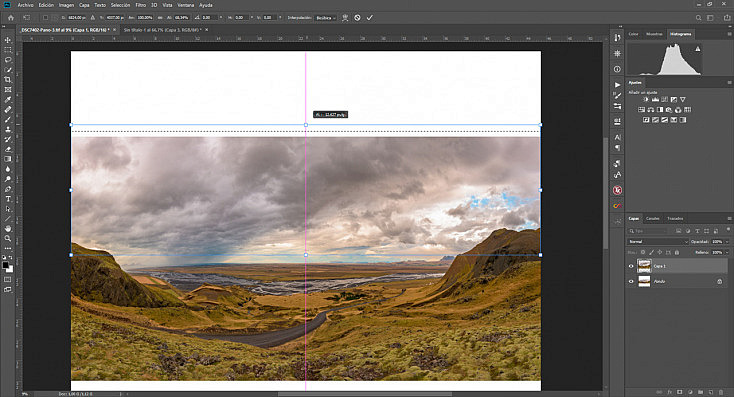Add a Vibrance adjustment
The height and width of the screenshot is (397, 734).
pyautogui.click(x=683, y=99)
